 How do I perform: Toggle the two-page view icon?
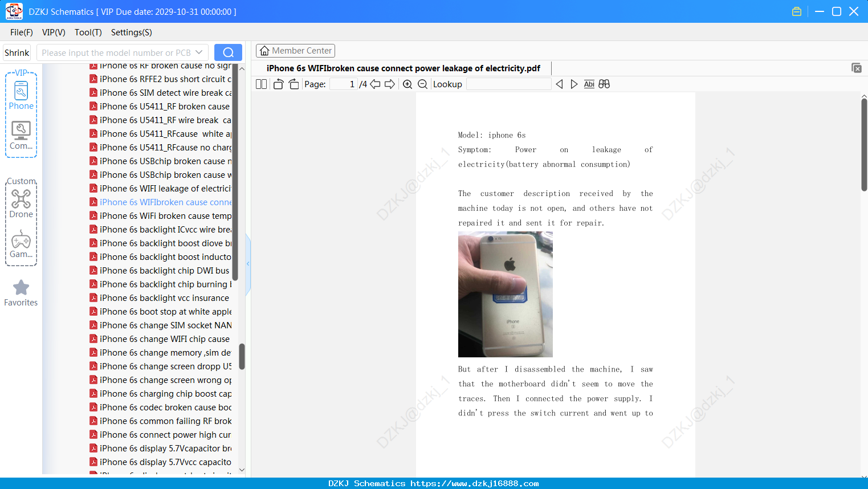tap(261, 84)
